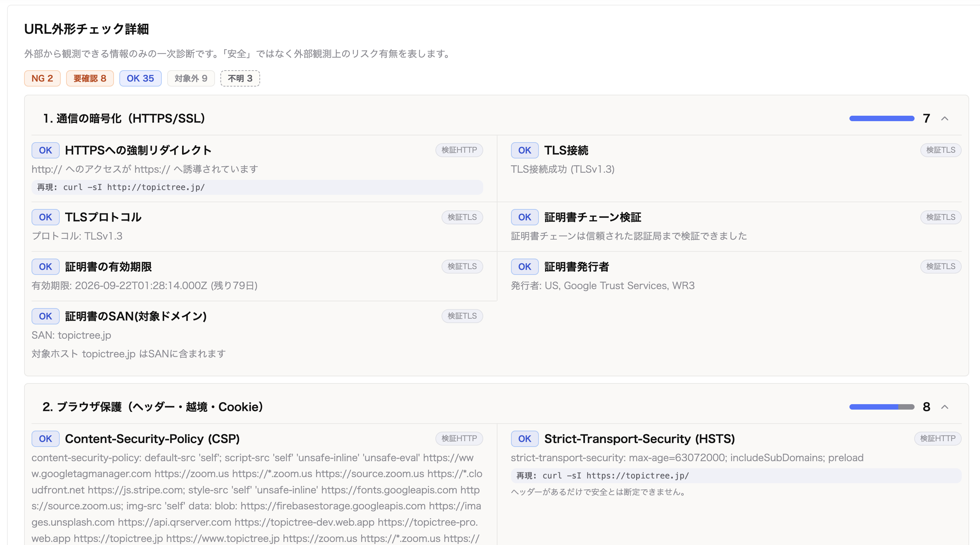Click the 証明書チェーンは信頼された認証局まで検証できました text

click(x=629, y=236)
